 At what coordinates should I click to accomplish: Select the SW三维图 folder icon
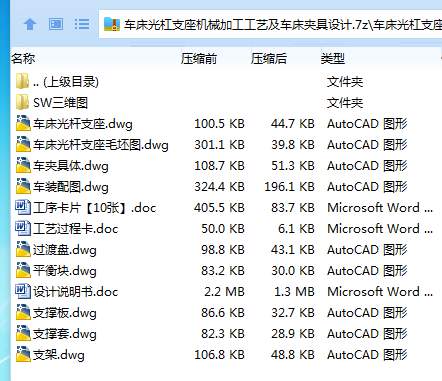coord(22,102)
